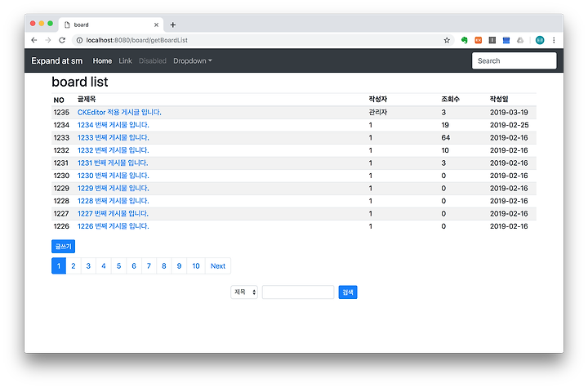The width and height of the screenshot is (588, 388).
Task: Click the 작성일 column header
Action: 499,100
